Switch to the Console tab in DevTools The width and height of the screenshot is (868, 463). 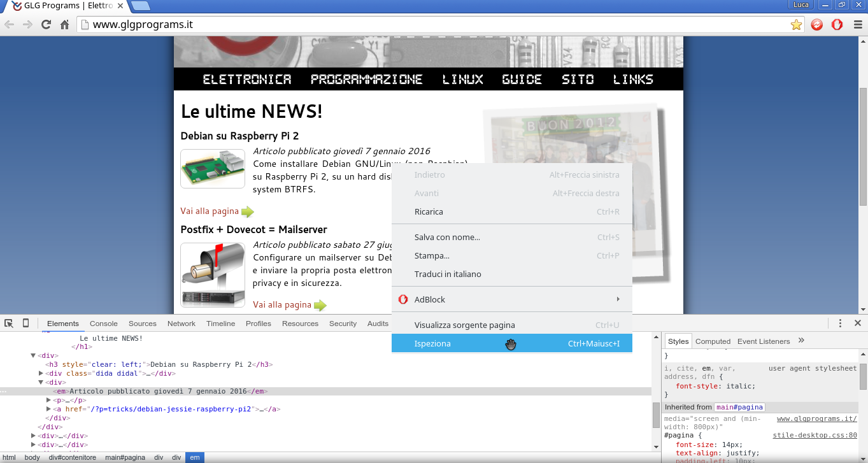click(x=103, y=324)
